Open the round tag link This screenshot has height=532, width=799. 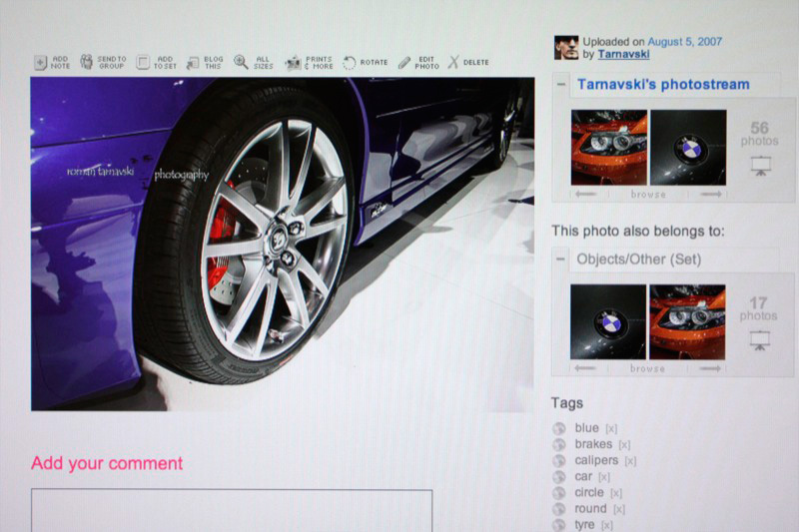590,509
